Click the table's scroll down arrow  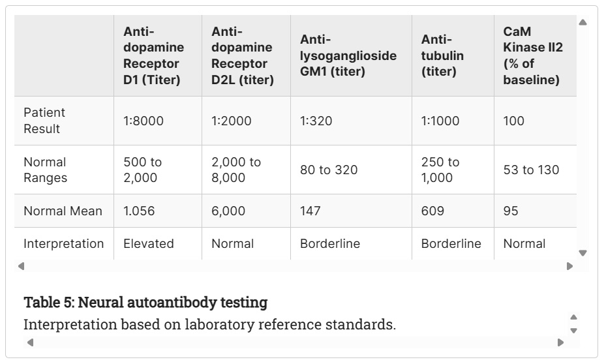tap(583, 253)
